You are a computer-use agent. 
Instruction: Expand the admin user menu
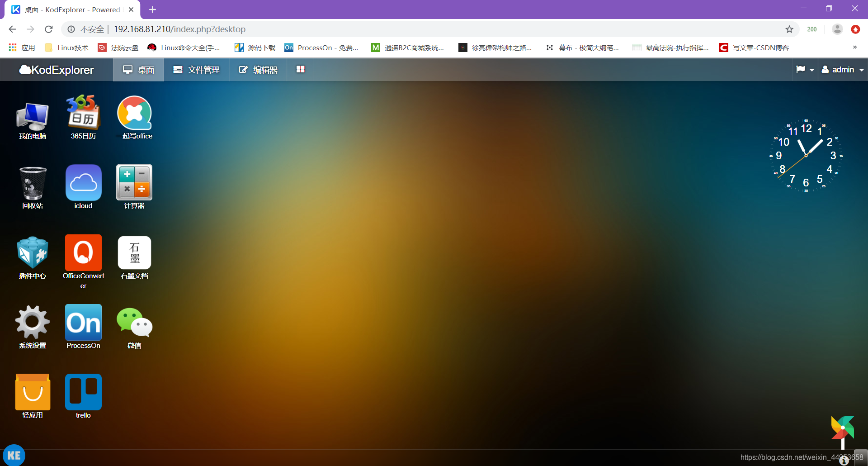pos(843,70)
